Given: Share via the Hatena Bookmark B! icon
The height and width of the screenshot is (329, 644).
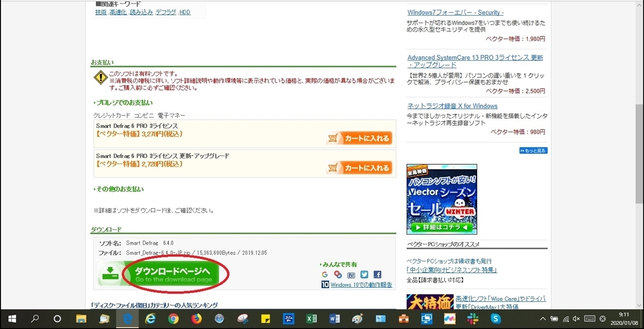Looking at the screenshot, I should (x=351, y=274).
